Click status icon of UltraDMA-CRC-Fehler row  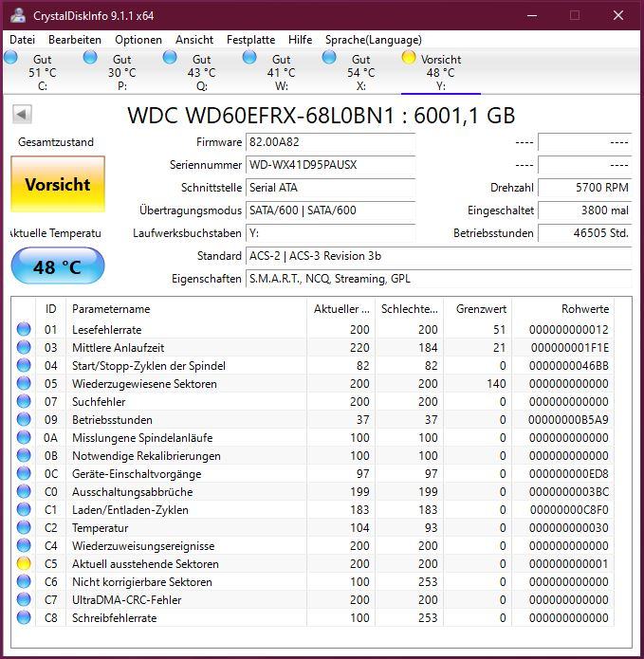tap(24, 600)
